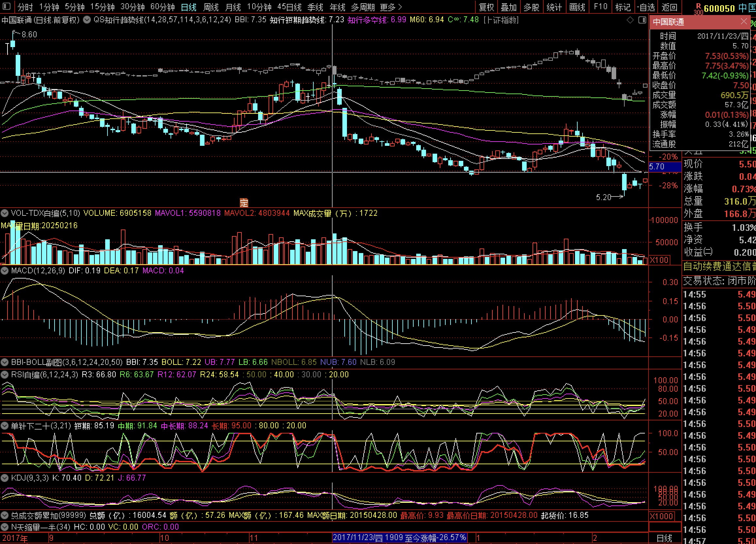
Task: Select the 60分钟 period tab
Action: pos(162,7)
